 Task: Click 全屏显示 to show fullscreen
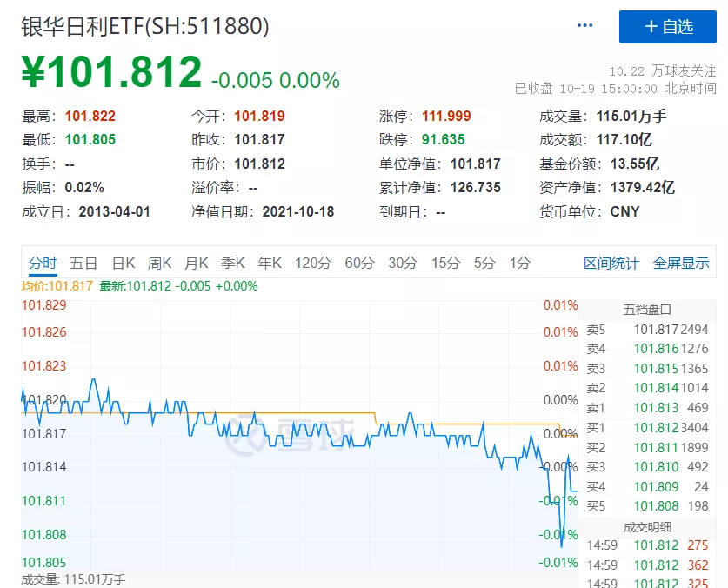[681, 263]
